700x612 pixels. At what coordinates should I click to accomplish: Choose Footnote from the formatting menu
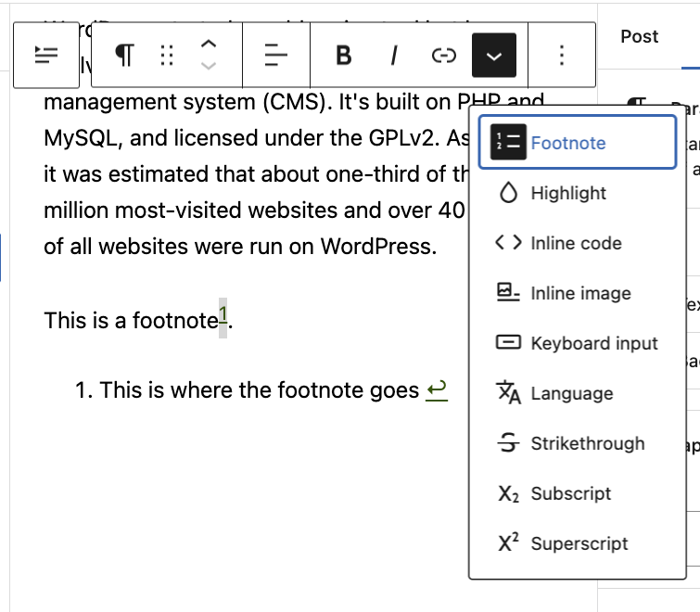577,143
